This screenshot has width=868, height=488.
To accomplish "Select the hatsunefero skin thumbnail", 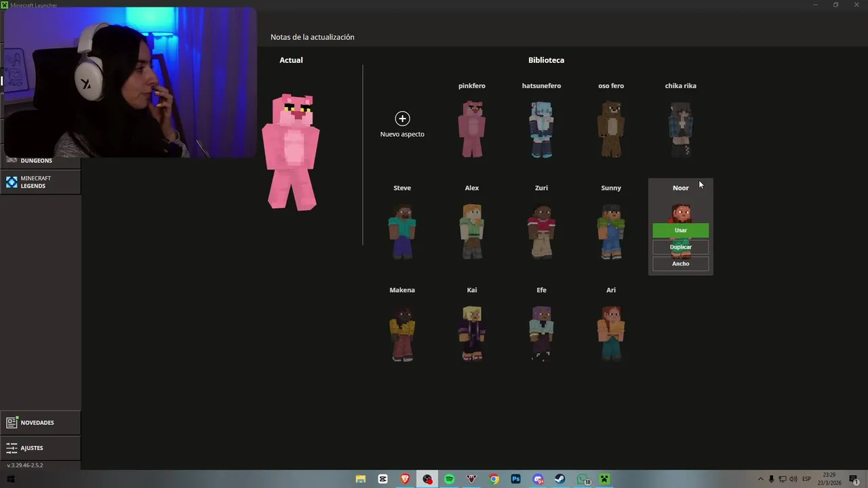I will [x=541, y=129].
